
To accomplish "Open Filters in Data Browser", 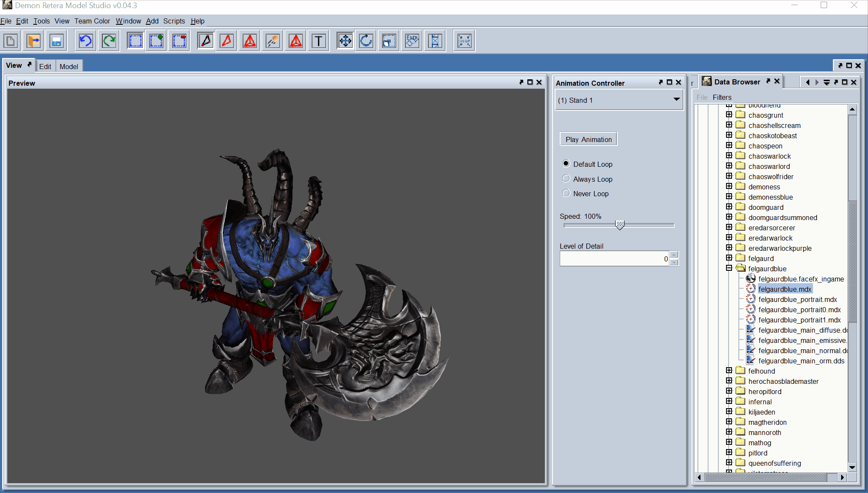I will [722, 97].
